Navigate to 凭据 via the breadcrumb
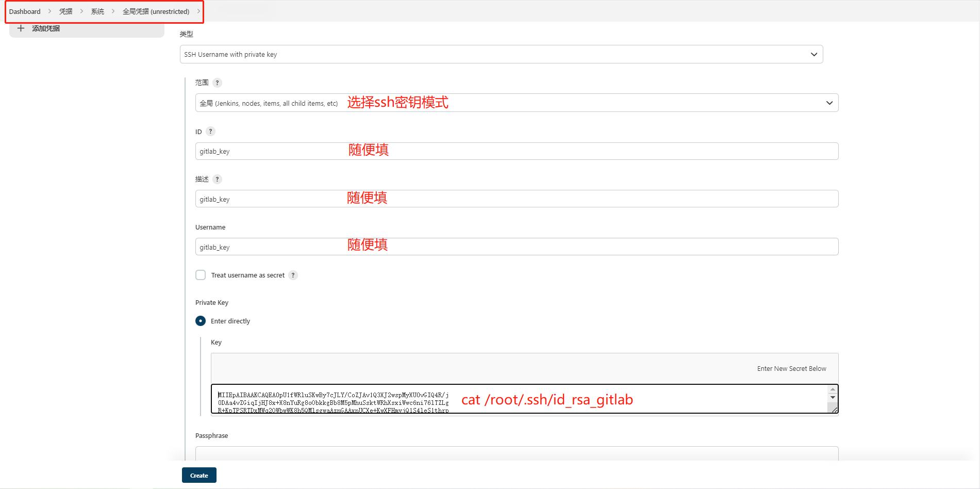Image resolution: width=980 pixels, height=489 pixels. (x=65, y=11)
